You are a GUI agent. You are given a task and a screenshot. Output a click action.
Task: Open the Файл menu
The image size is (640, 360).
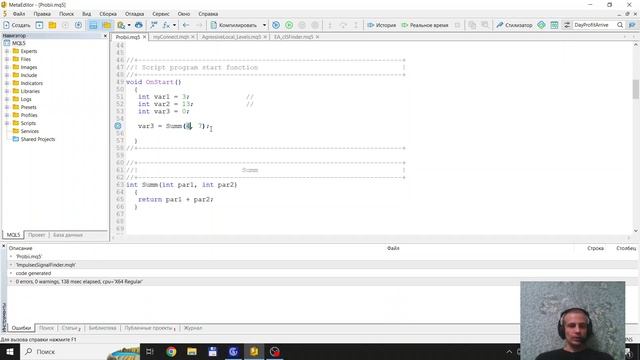tap(19, 14)
